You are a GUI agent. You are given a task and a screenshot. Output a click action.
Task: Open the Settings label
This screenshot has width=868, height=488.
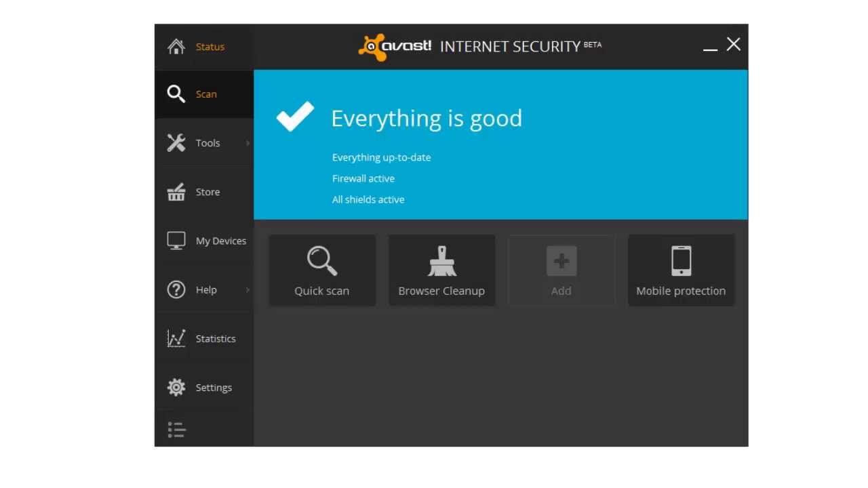pos(214,388)
